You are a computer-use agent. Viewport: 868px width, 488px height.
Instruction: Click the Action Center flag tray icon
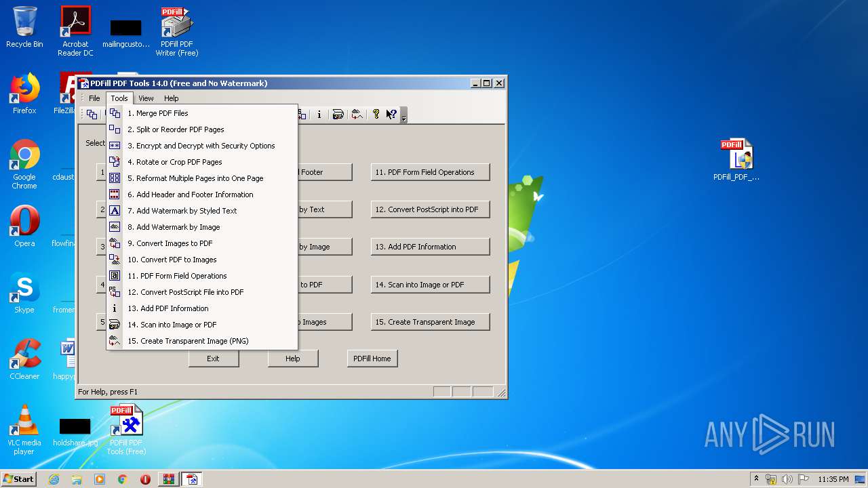(804, 479)
